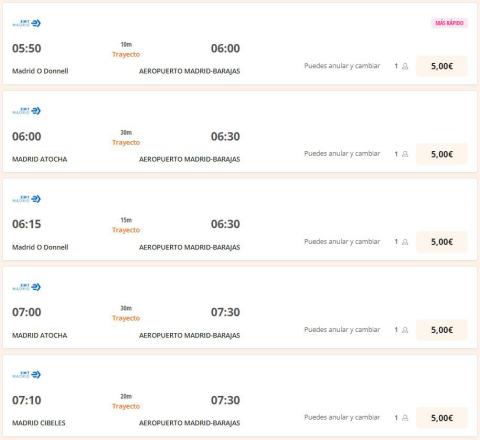The width and height of the screenshot is (480, 440).
Task: Click the Más Rápido badge
Action: (x=449, y=23)
